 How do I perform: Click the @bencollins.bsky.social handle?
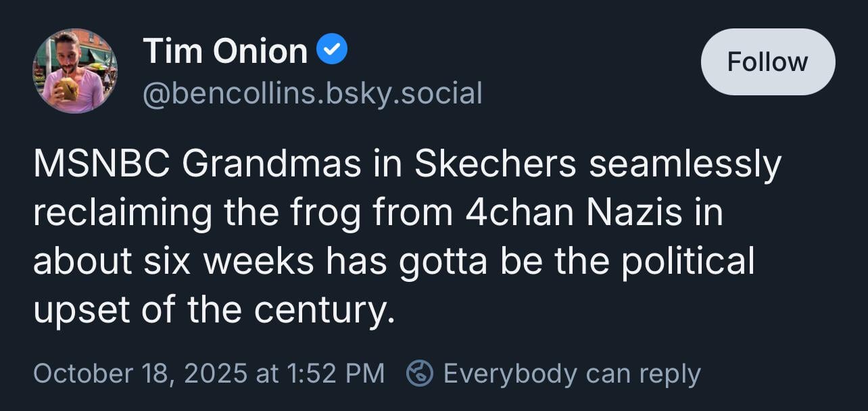(x=312, y=93)
